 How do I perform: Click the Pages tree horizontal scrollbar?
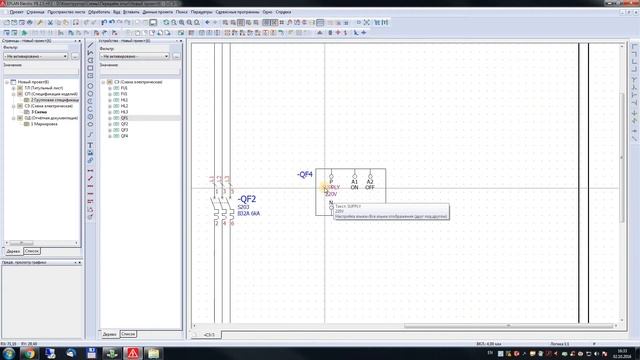point(21,243)
